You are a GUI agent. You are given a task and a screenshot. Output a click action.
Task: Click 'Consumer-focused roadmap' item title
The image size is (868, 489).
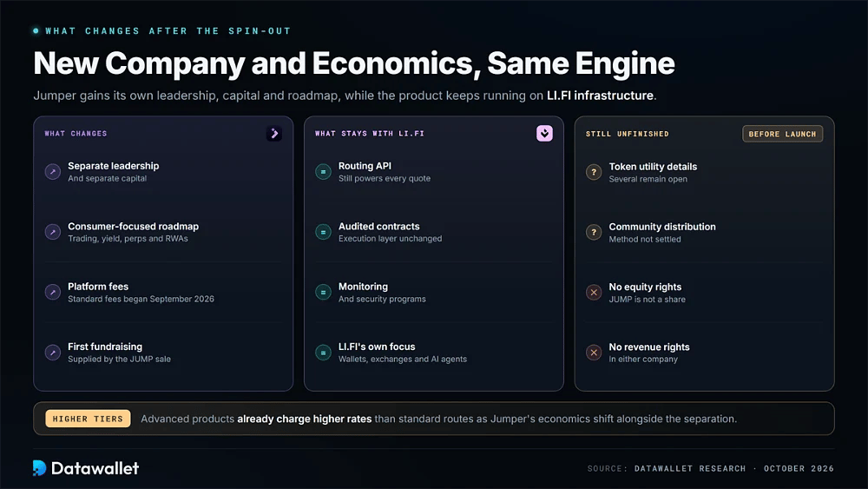tap(134, 226)
